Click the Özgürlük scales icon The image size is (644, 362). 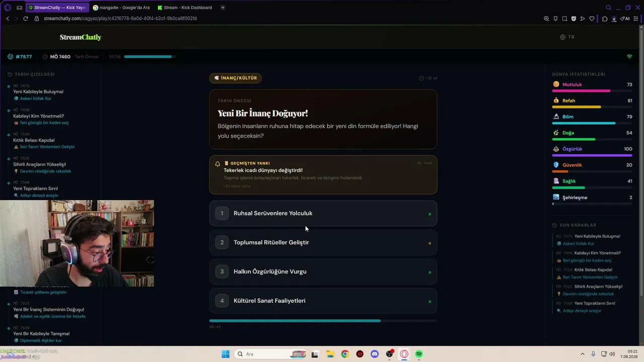pyautogui.click(x=556, y=149)
